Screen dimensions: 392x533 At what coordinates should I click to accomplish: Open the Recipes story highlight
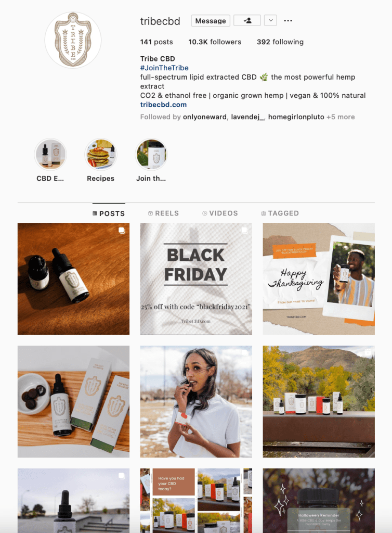(x=100, y=155)
